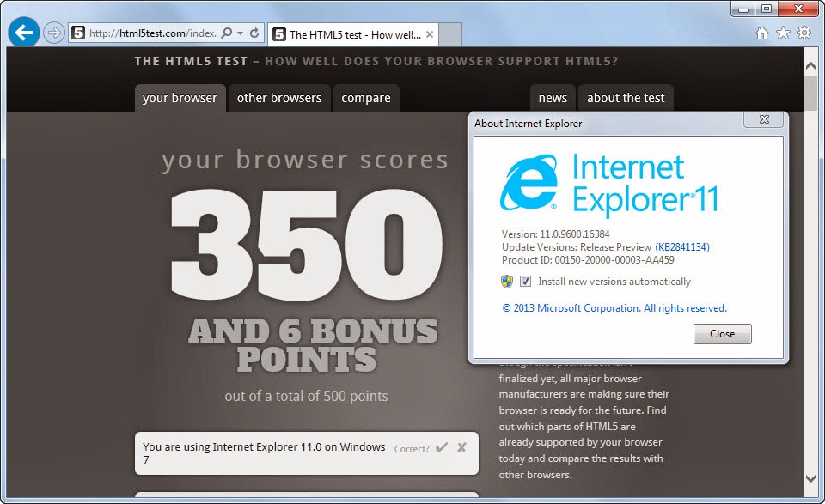
Task: Open the browser home page icon
Action: [761, 32]
